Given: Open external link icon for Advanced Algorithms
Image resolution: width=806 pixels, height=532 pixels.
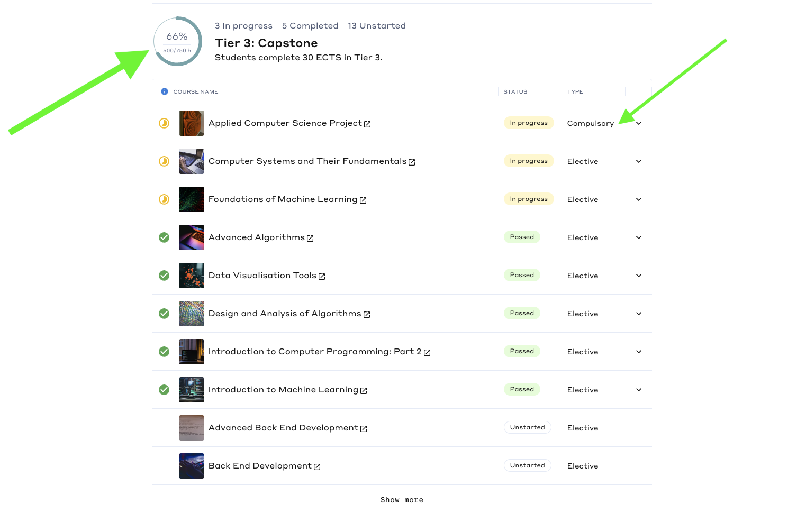Looking at the screenshot, I should (x=310, y=239).
